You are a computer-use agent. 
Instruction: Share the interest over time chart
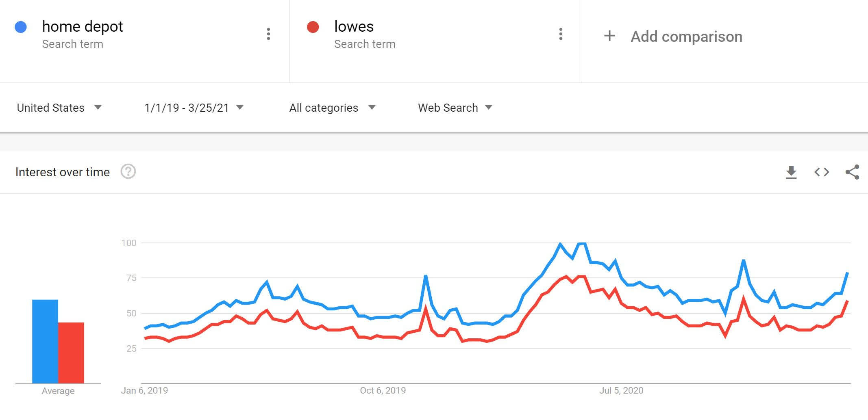[x=852, y=172]
